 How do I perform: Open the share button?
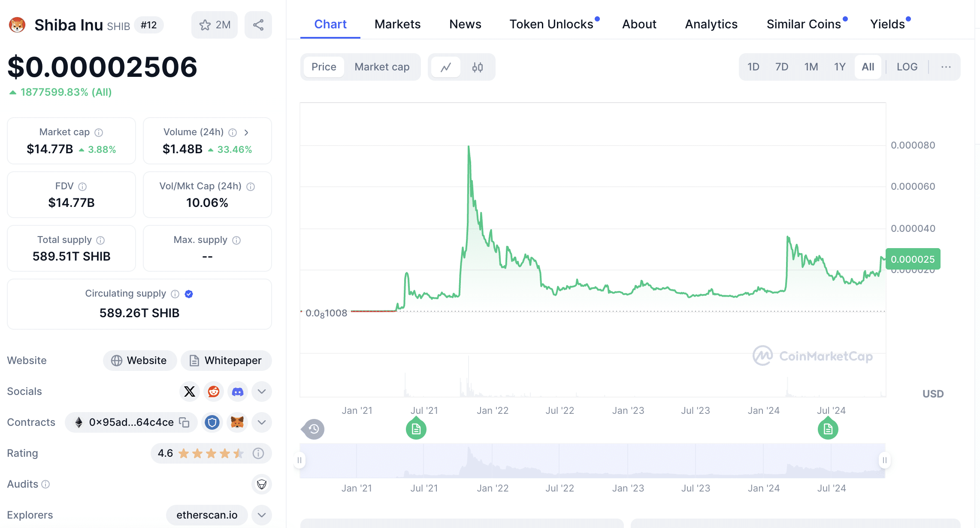tap(258, 25)
